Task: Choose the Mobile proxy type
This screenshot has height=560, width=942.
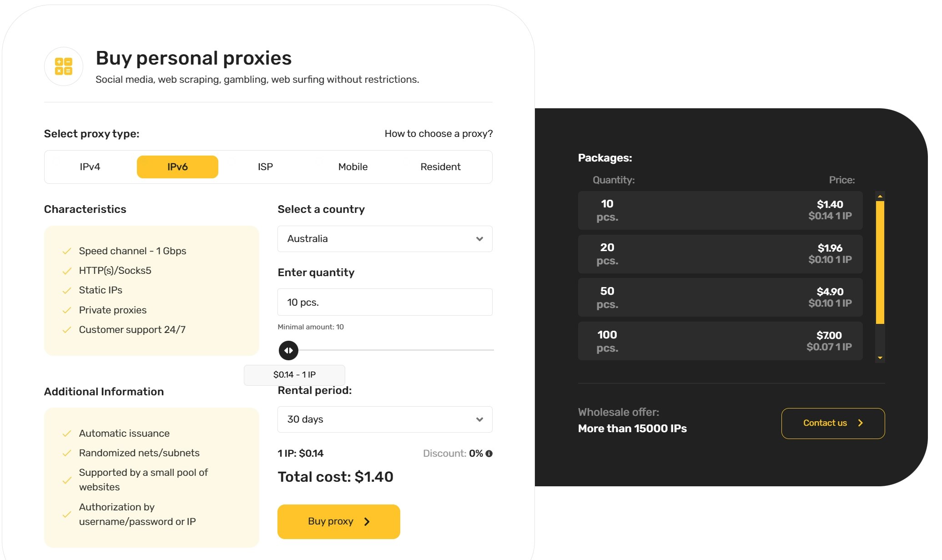Action: [353, 167]
